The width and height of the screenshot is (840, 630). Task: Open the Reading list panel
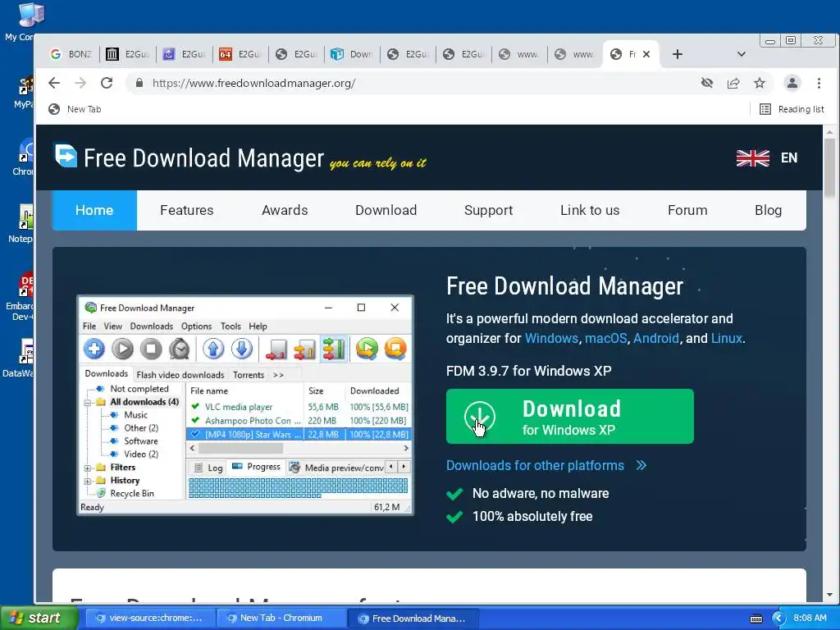click(x=792, y=109)
